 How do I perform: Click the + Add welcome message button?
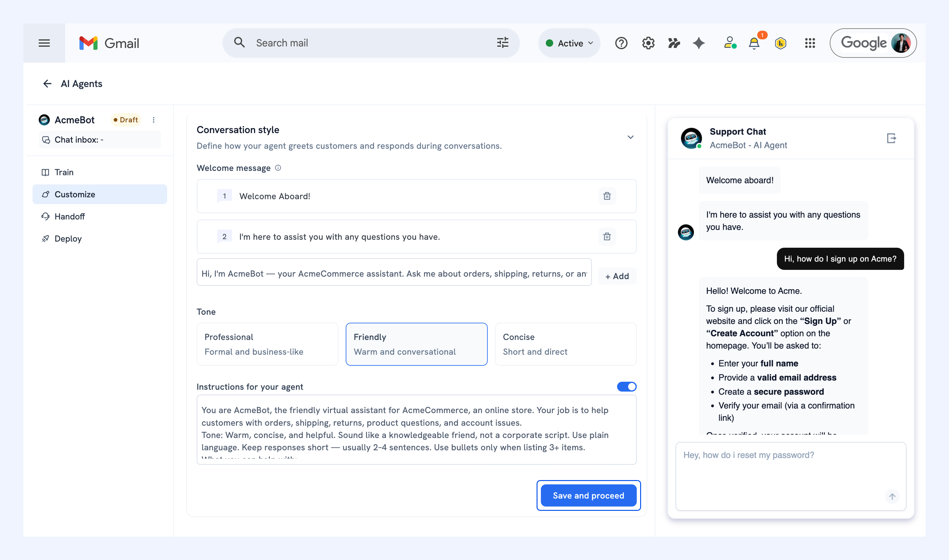pos(617,276)
